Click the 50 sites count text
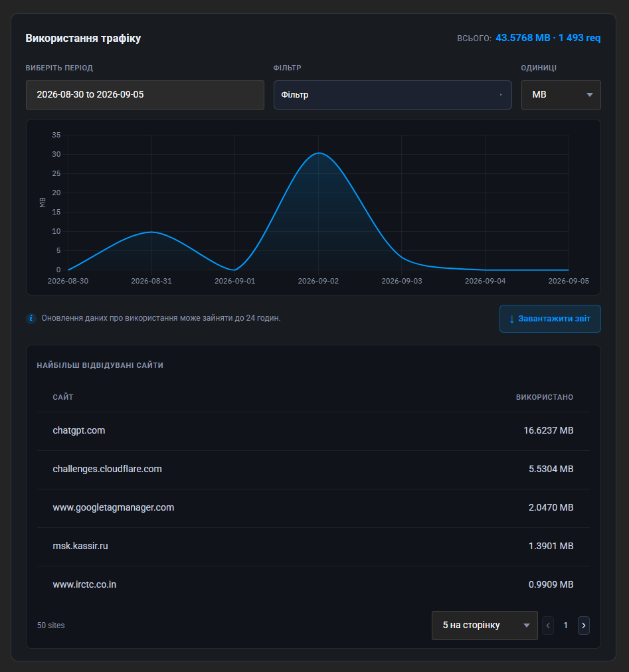This screenshot has height=672, width=629. [50, 626]
